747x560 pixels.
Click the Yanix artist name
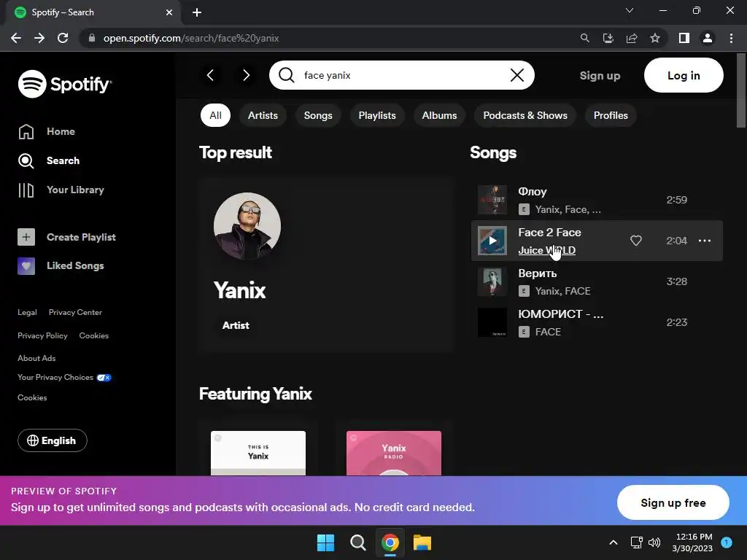239,290
